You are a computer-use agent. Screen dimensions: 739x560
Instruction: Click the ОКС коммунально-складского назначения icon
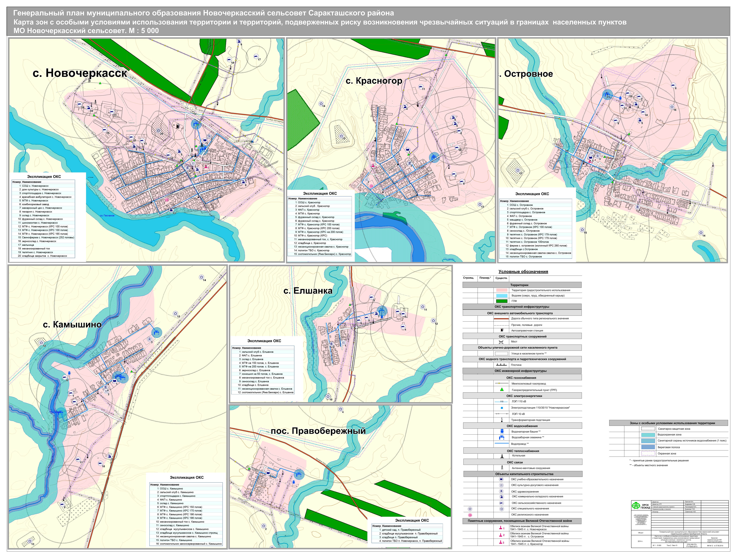(501, 497)
